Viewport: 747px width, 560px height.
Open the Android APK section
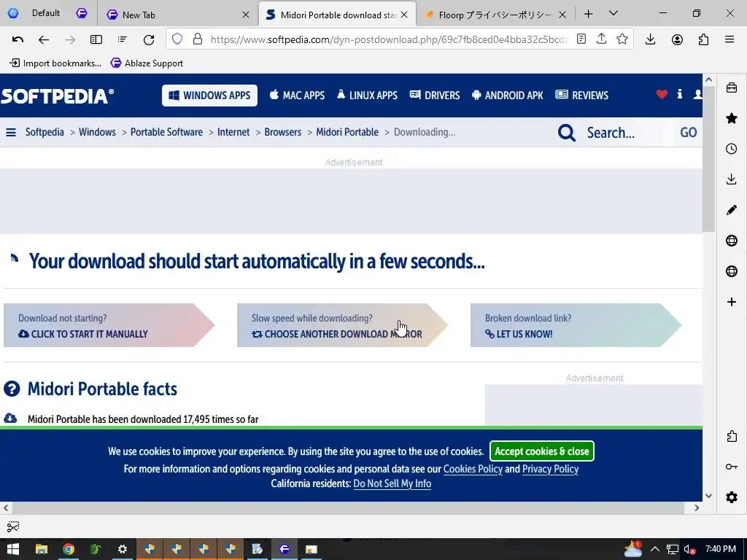(508, 96)
